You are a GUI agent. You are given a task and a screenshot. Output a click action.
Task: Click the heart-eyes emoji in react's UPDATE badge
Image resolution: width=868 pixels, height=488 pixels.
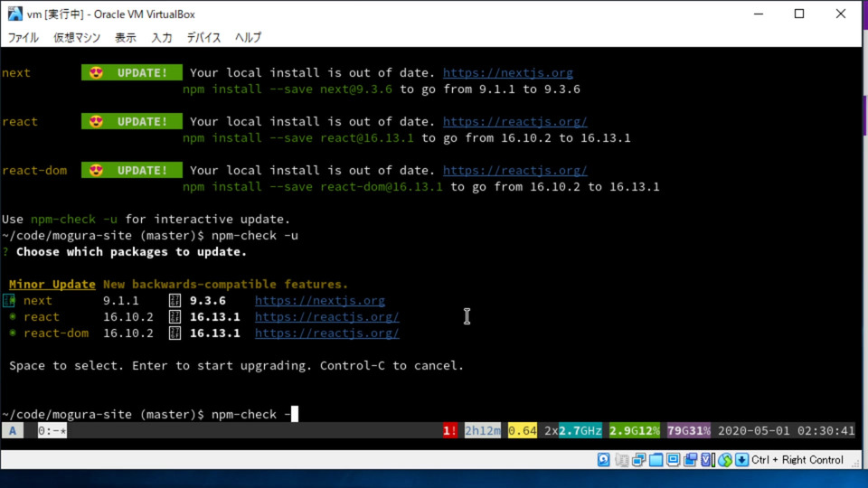pos(97,121)
